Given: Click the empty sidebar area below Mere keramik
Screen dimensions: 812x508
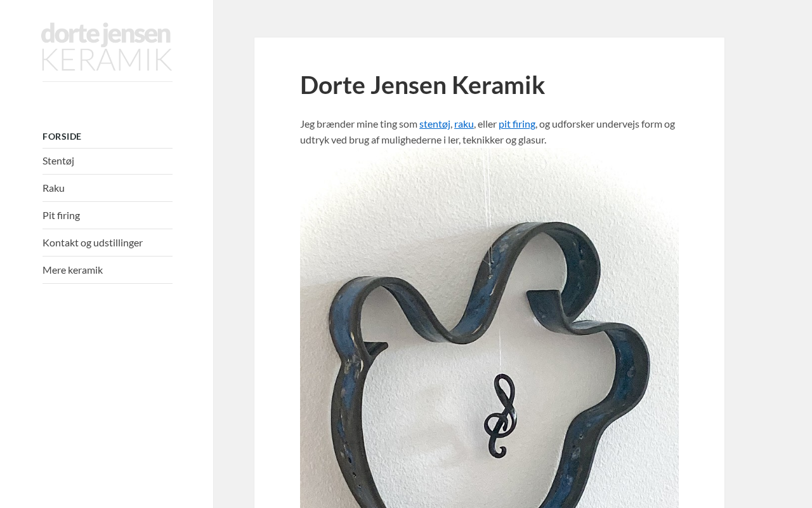Looking at the screenshot, I should pos(107,394).
